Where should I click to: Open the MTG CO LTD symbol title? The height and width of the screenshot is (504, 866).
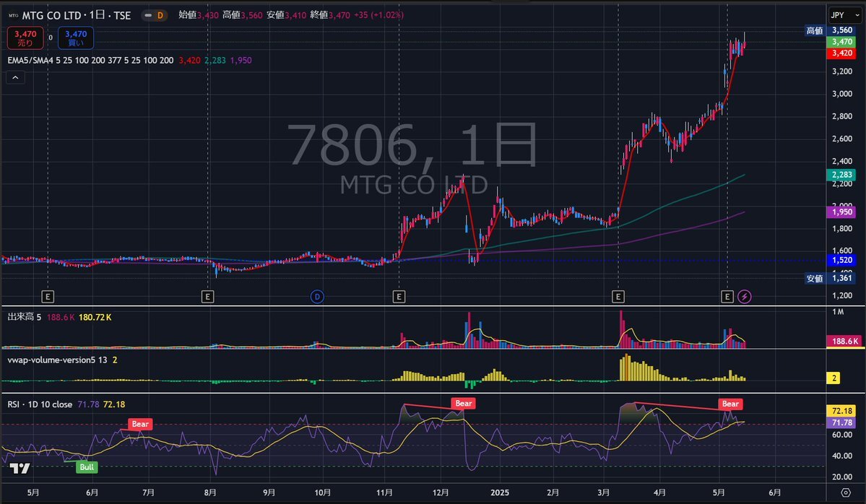[77, 15]
